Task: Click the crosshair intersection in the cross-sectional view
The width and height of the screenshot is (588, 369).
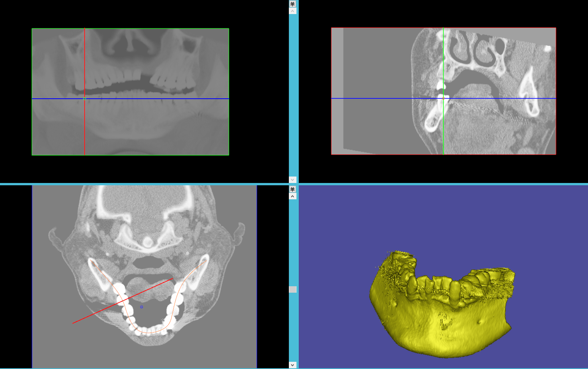Action: [443, 98]
